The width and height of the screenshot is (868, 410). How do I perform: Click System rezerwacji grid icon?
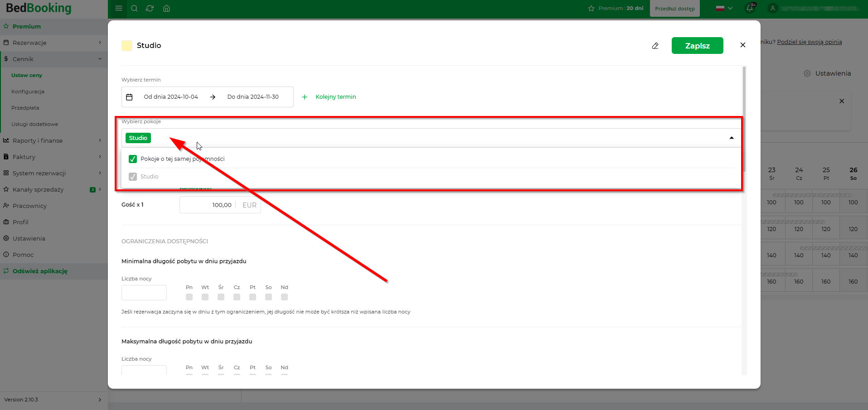[x=6, y=173]
